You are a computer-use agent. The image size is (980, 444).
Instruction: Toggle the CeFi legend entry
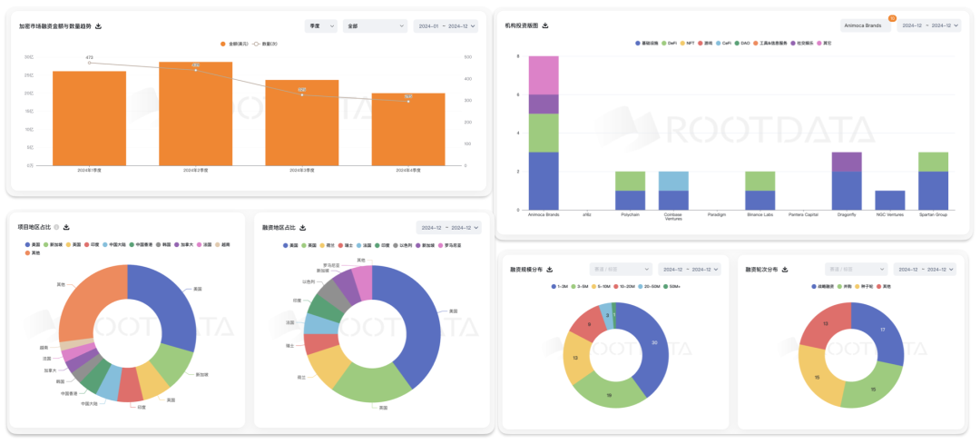[723, 44]
